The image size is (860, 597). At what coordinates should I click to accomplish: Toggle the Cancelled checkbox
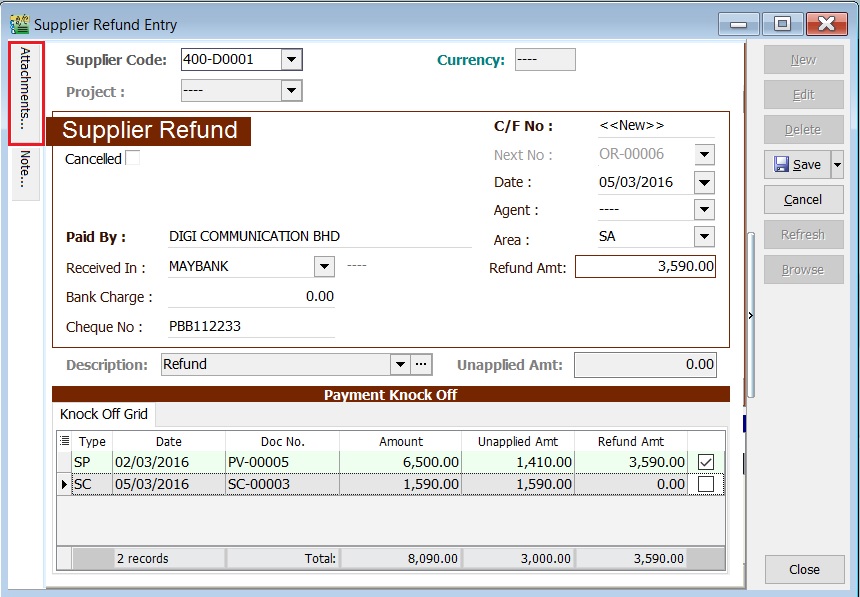131,158
